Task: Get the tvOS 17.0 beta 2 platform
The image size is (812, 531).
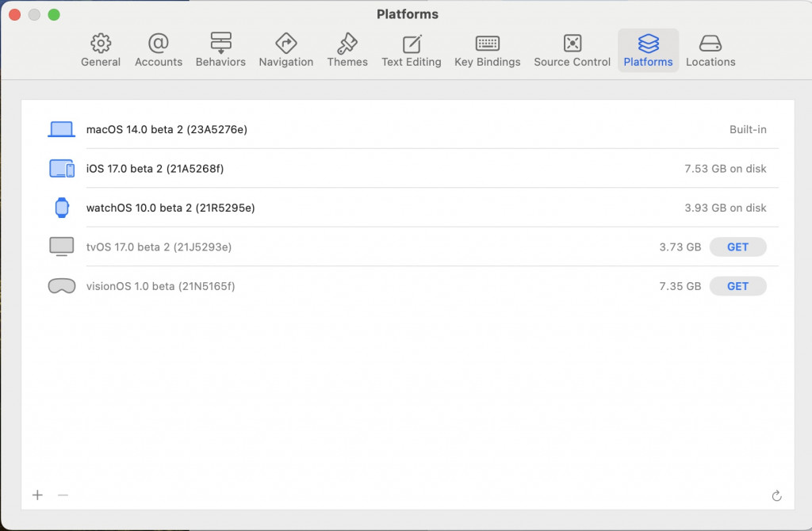Action: point(738,246)
